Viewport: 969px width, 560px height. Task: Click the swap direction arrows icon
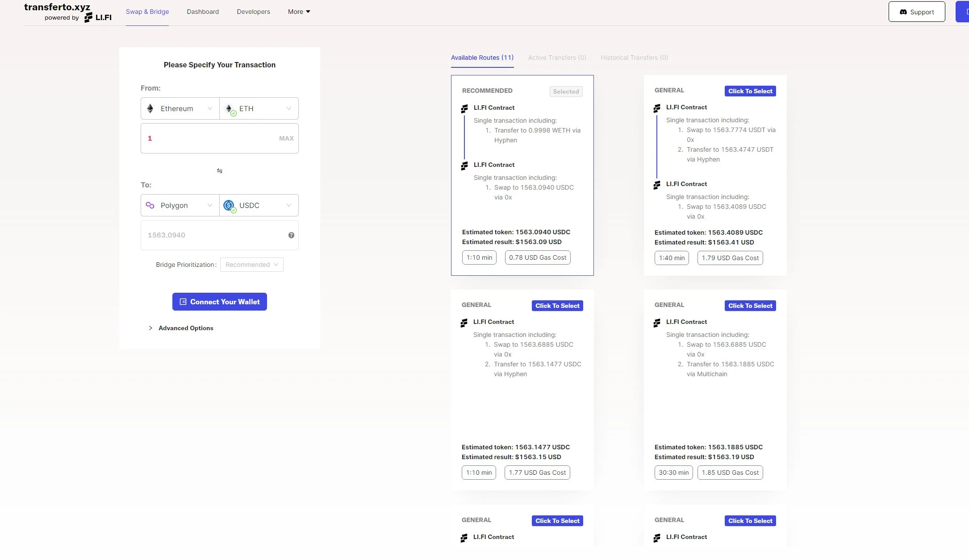point(219,170)
